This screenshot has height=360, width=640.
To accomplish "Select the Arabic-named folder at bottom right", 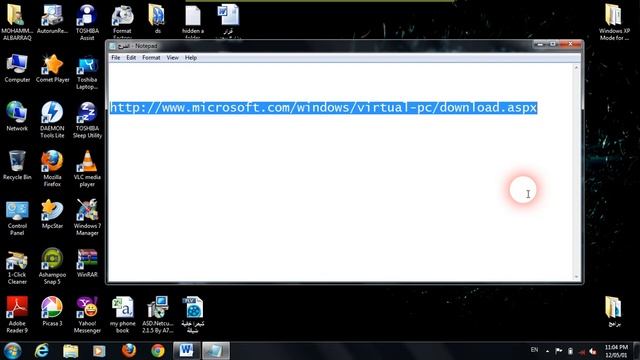I will point(614,311).
